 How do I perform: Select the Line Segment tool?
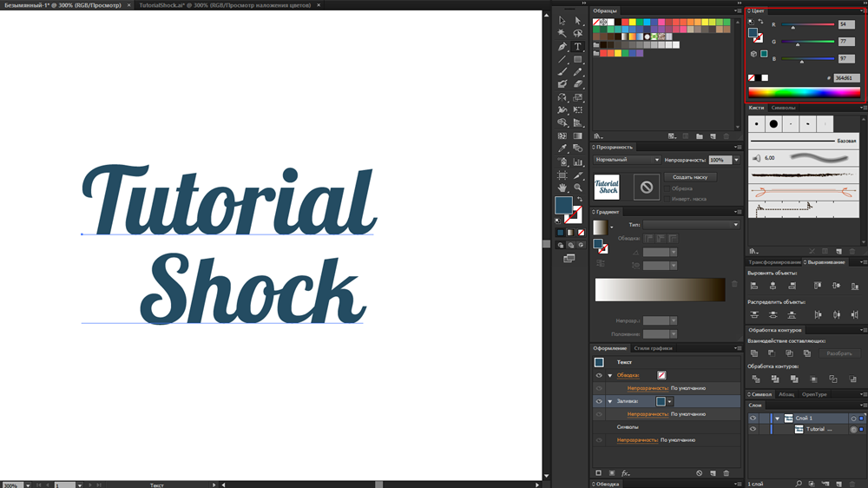[562, 59]
